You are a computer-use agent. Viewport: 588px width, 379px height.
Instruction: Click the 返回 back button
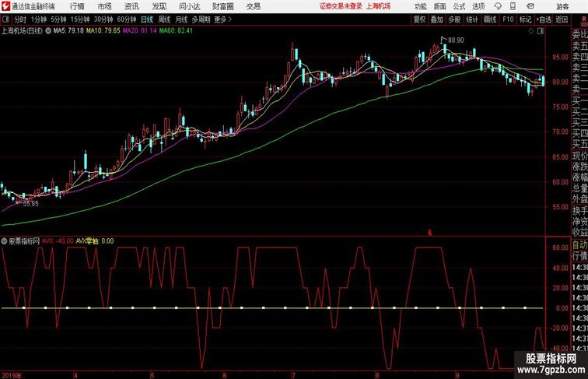tap(562, 19)
